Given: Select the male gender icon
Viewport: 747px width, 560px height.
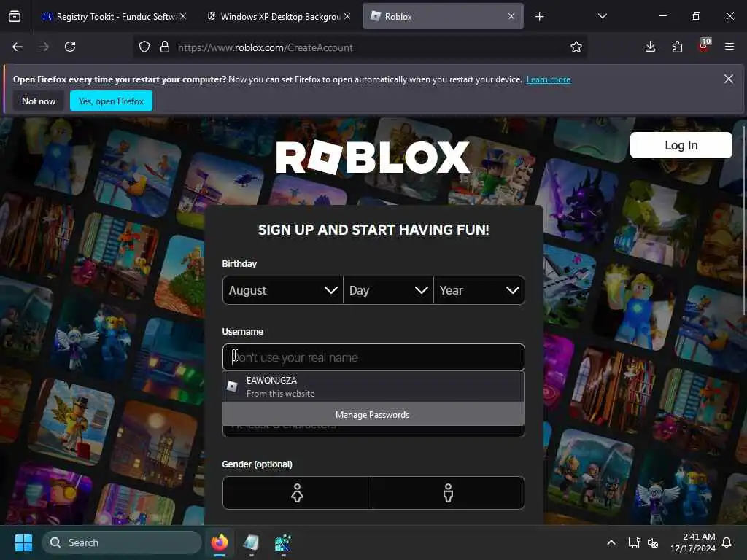Looking at the screenshot, I should (449, 493).
